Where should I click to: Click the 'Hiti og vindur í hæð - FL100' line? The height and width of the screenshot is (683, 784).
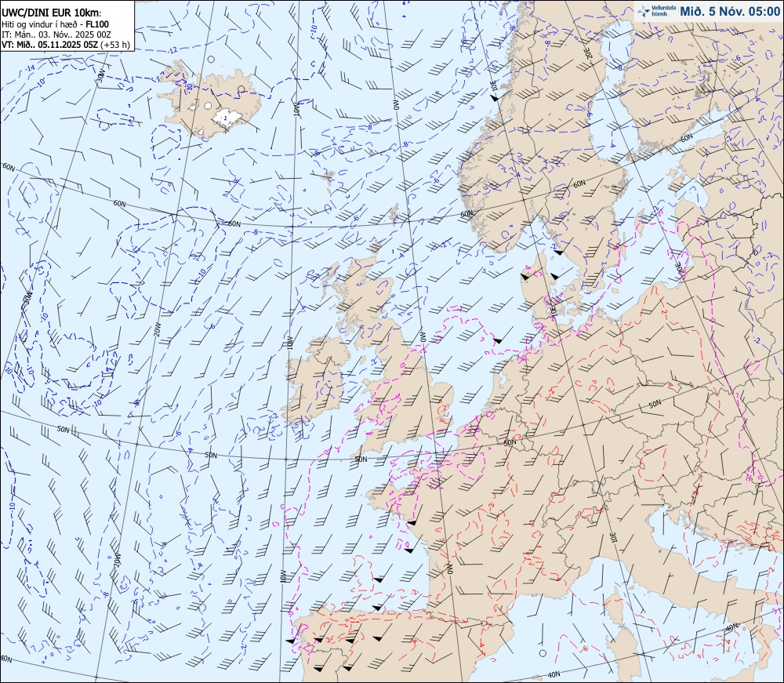[x=55, y=24]
